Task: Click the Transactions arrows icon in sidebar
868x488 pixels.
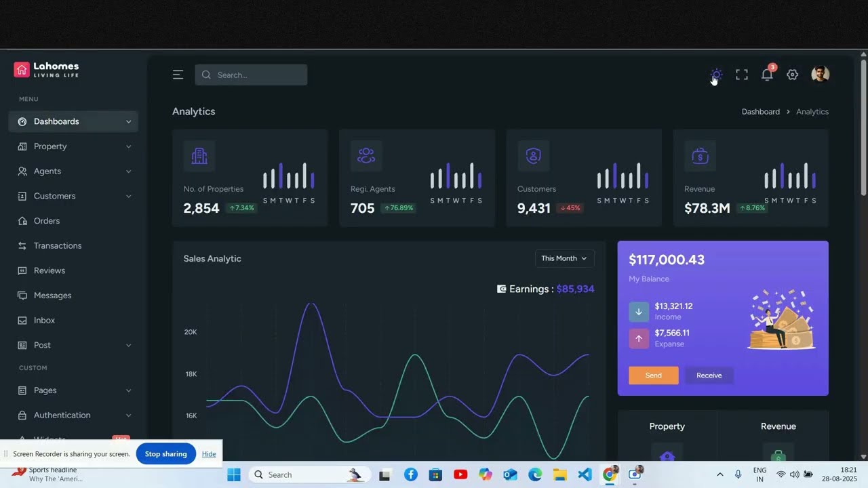Action: click(22, 245)
